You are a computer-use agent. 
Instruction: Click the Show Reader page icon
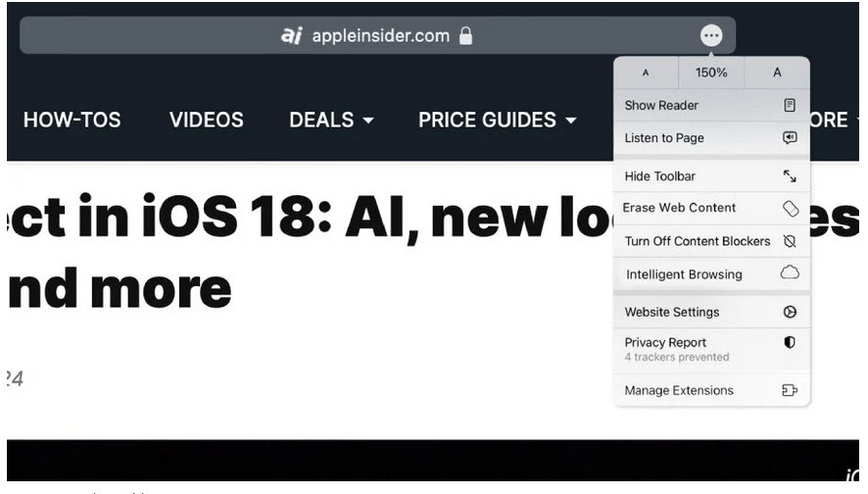click(790, 105)
